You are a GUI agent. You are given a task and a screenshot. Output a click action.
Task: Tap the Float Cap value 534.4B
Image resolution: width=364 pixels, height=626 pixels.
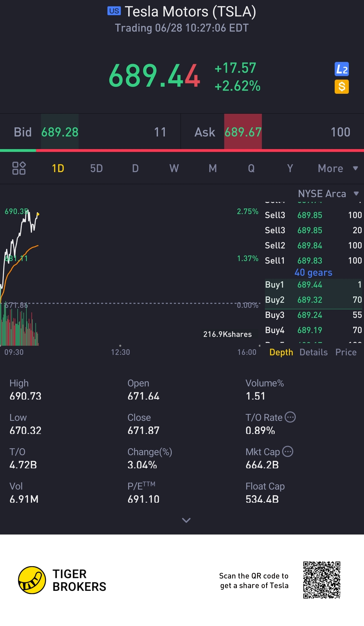tap(262, 499)
